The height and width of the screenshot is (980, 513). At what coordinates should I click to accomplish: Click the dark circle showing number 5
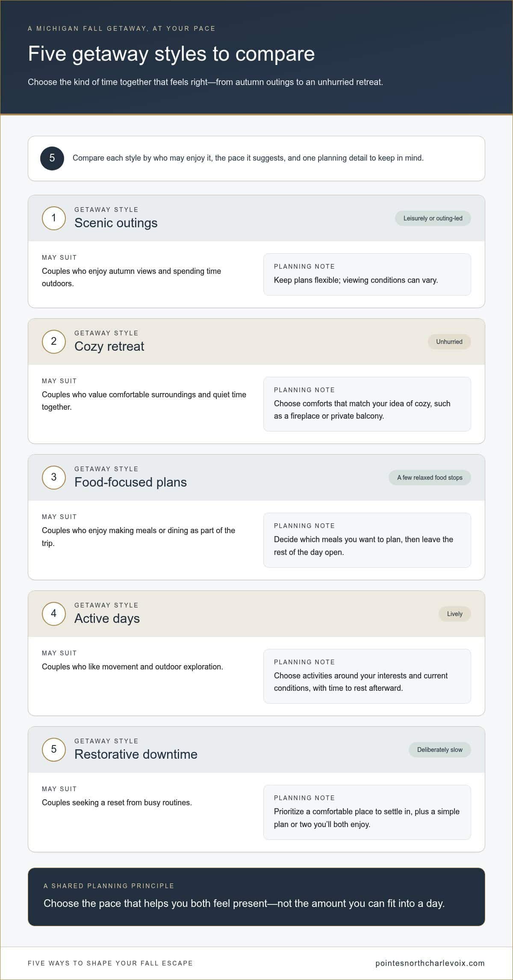(x=52, y=158)
